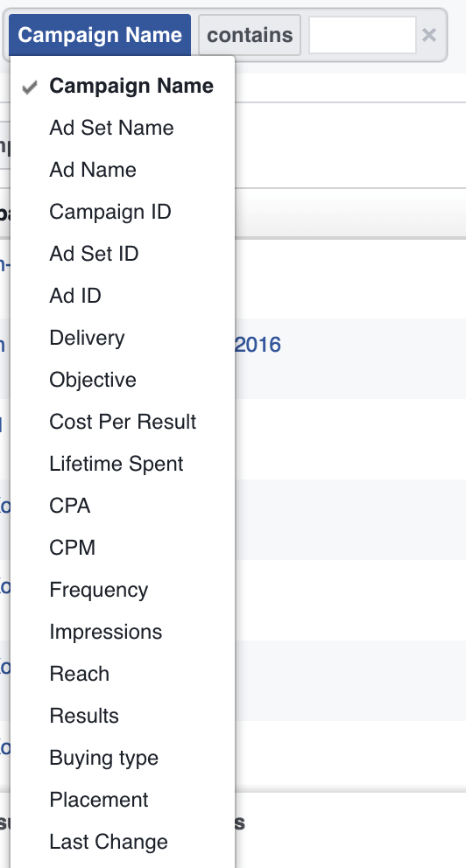Select Campaign ID in the menu
The height and width of the screenshot is (868, 466).
click(x=123, y=212)
